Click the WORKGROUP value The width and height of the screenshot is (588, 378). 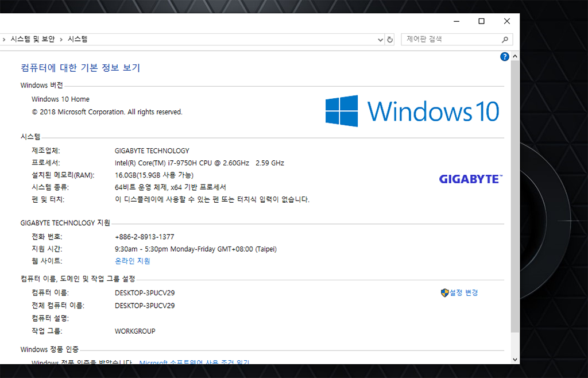click(x=135, y=331)
